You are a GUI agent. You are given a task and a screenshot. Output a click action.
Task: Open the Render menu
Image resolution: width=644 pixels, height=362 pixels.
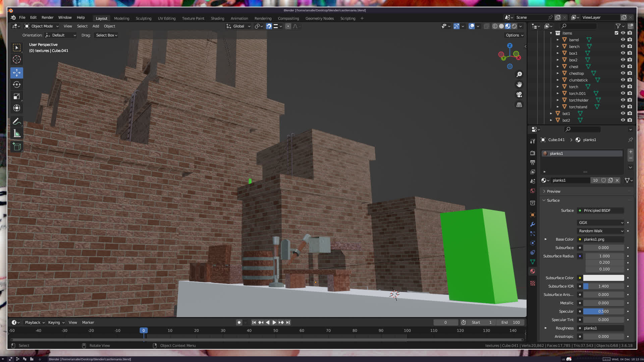[x=47, y=17]
